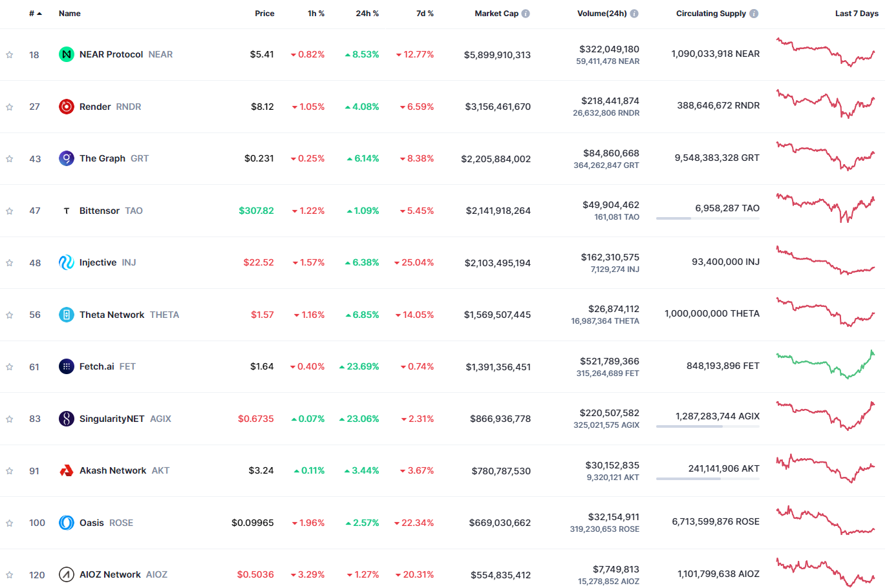Click Akash Network circulating supply progress bar
The width and height of the screenshot is (887, 588).
[708, 479]
